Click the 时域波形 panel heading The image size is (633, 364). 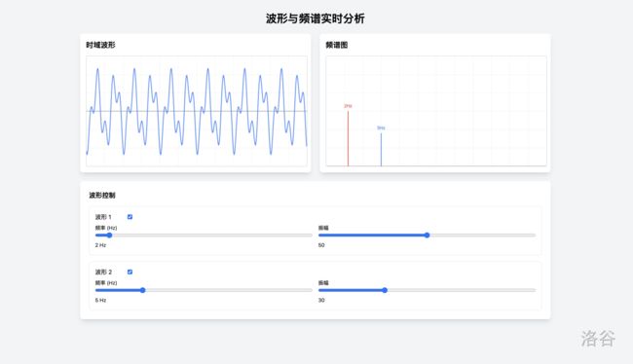[x=100, y=45]
